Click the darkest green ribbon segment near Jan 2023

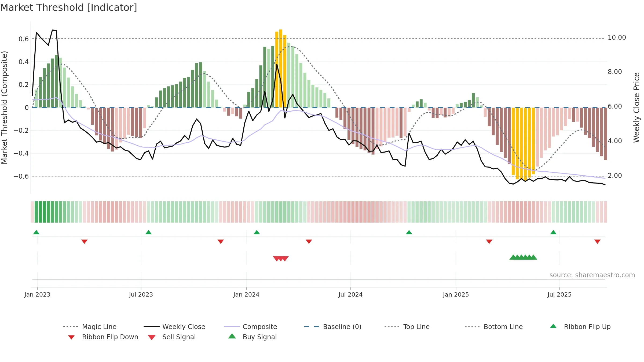(x=40, y=212)
